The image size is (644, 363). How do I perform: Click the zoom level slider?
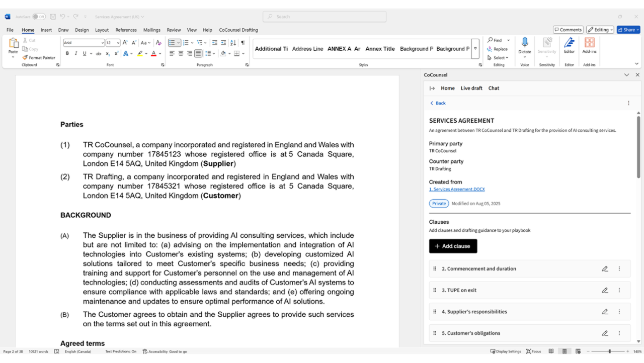point(609,351)
